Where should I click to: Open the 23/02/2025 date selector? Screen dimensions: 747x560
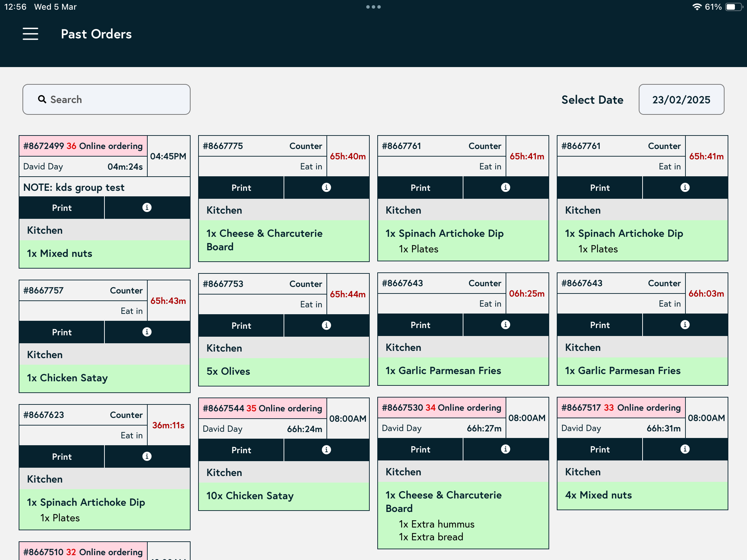681,100
